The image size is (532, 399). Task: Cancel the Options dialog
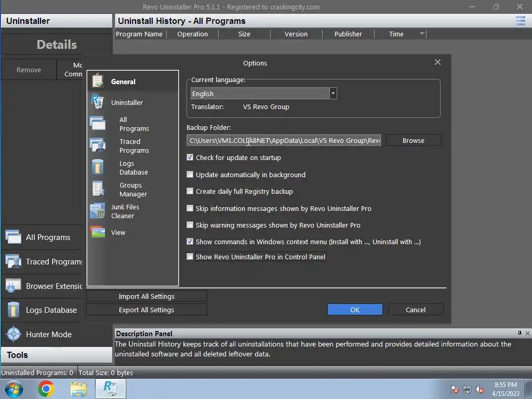(x=416, y=310)
